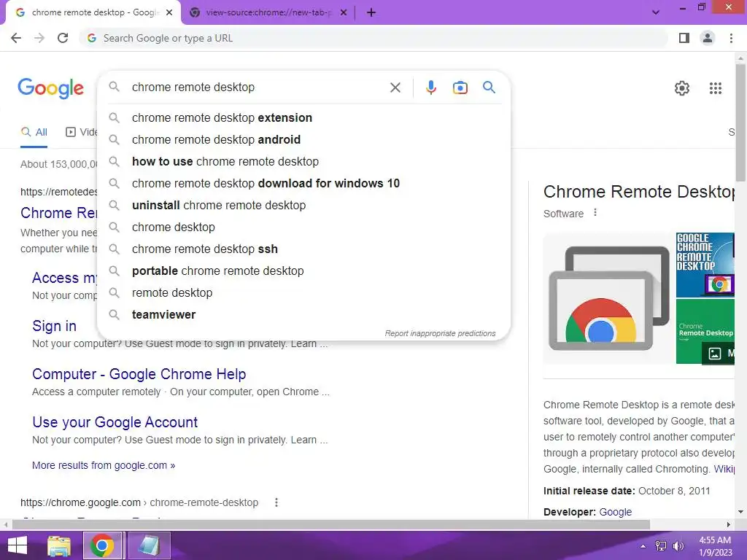This screenshot has height=560, width=747.
Task: Choose suggestion chrome remote desktop extension
Action: coord(303,117)
